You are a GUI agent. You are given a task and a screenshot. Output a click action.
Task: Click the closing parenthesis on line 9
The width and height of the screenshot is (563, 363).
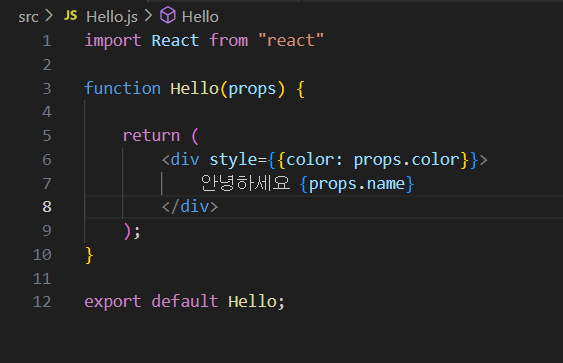pos(127,231)
